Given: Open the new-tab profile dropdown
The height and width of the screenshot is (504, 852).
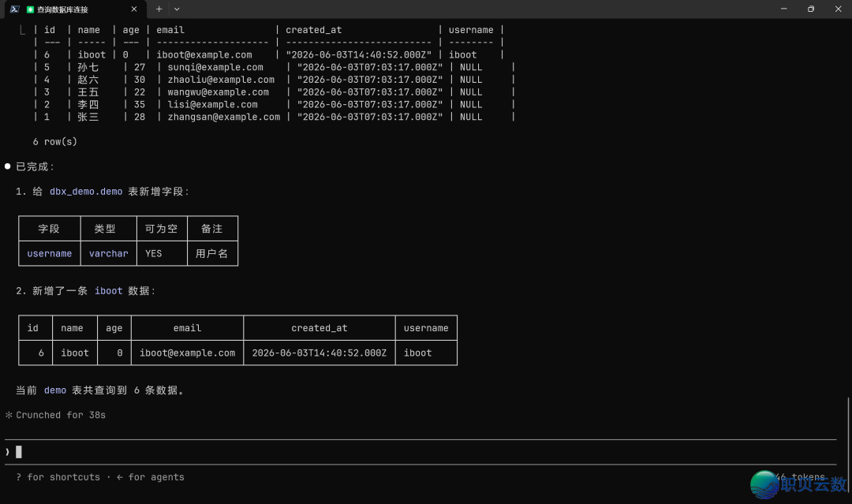Looking at the screenshot, I should tap(177, 9).
